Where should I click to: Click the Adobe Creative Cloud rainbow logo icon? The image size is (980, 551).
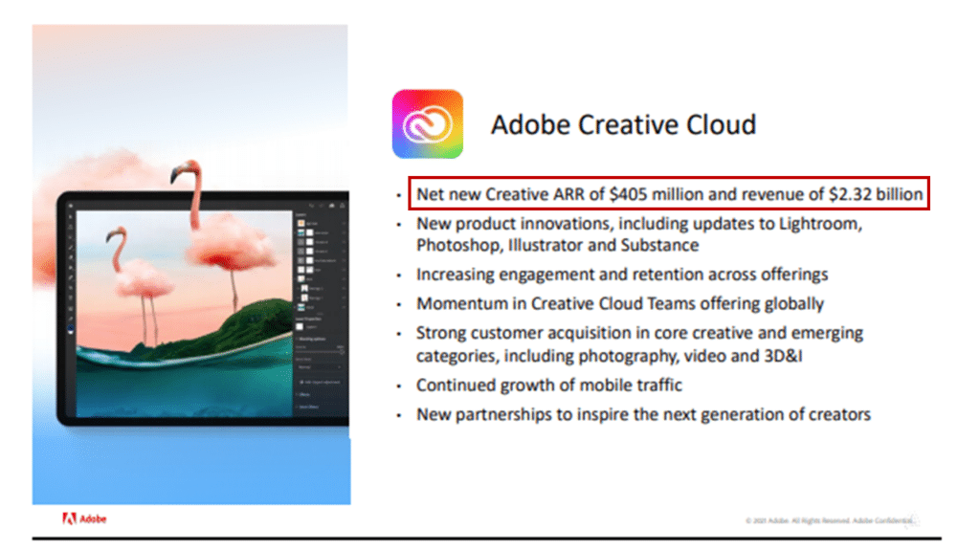[427, 124]
